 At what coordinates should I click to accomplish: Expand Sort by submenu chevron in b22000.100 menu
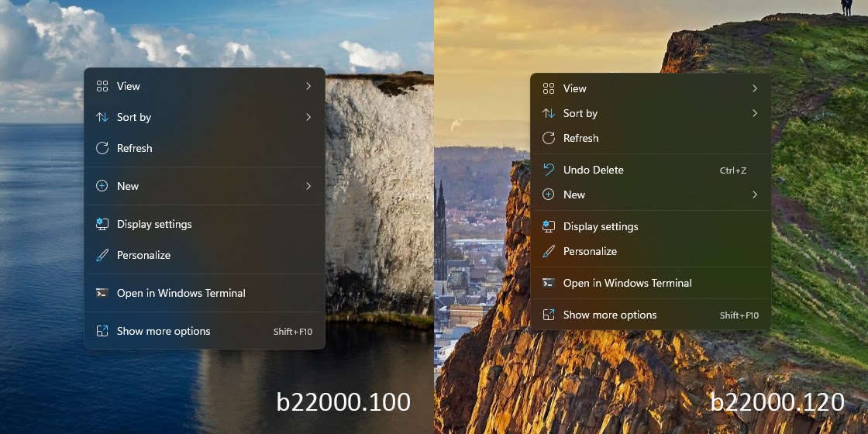[308, 117]
